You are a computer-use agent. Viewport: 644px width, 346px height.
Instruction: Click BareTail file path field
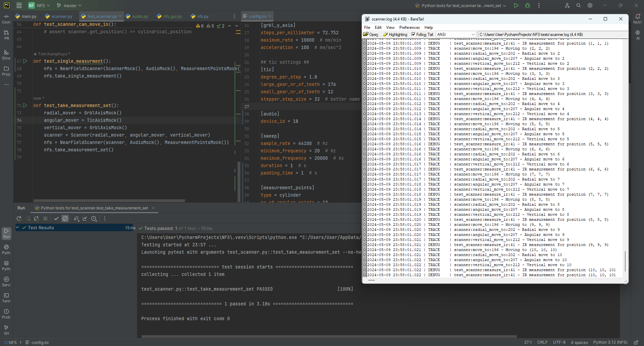553,34
